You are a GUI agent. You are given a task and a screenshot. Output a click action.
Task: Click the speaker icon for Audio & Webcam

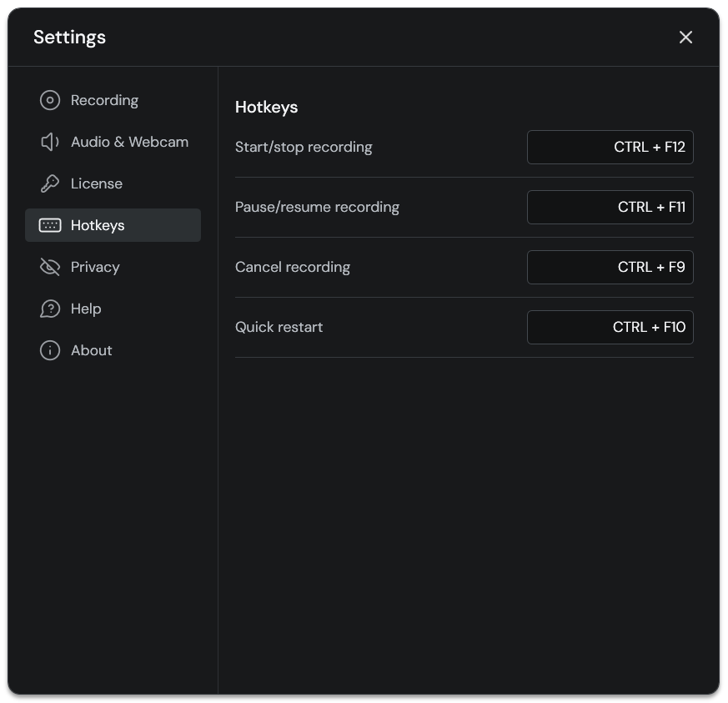click(x=50, y=142)
